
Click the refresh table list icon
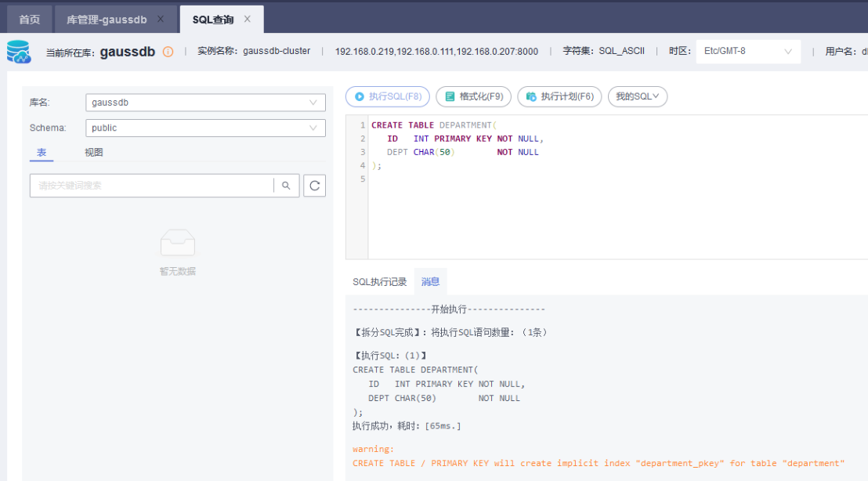point(314,186)
